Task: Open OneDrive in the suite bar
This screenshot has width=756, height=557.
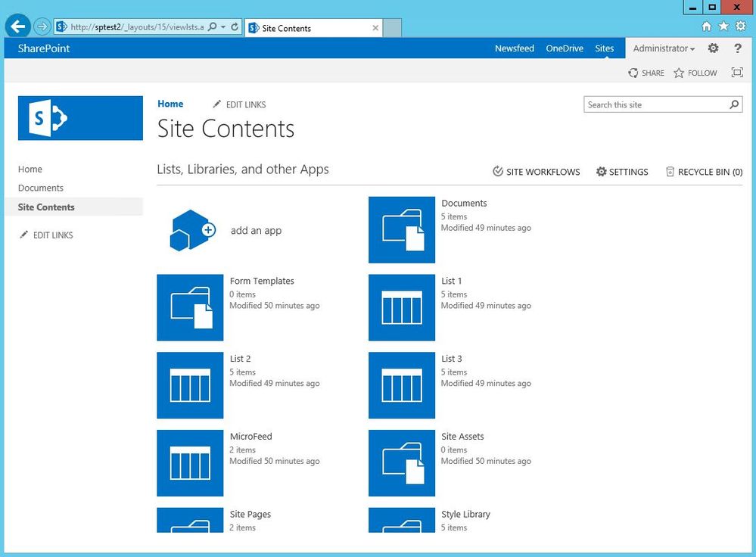Action: pyautogui.click(x=565, y=48)
